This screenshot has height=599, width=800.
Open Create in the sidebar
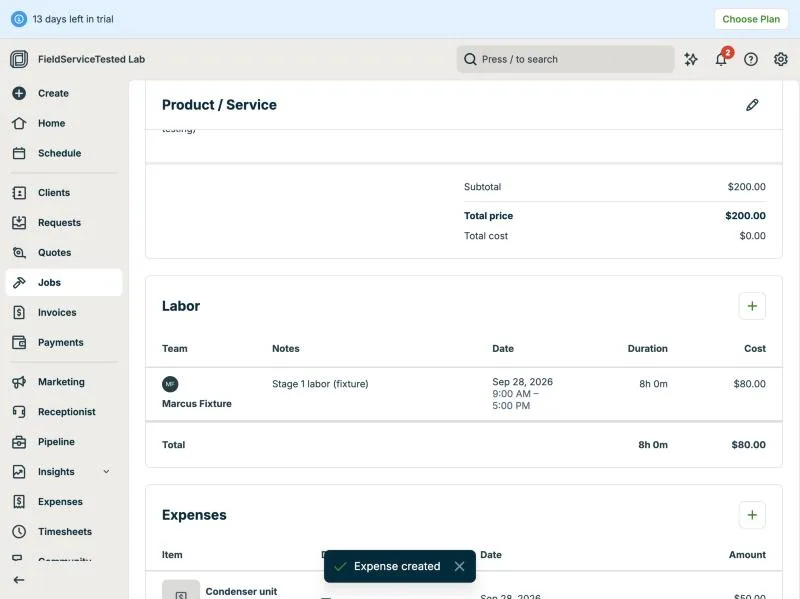pos(64,93)
